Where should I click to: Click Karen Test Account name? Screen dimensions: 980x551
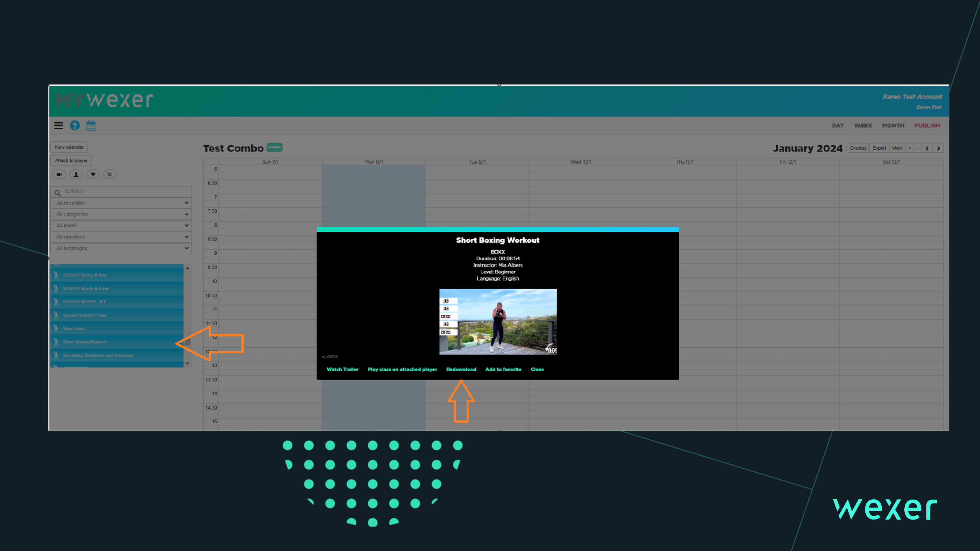(x=912, y=97)
